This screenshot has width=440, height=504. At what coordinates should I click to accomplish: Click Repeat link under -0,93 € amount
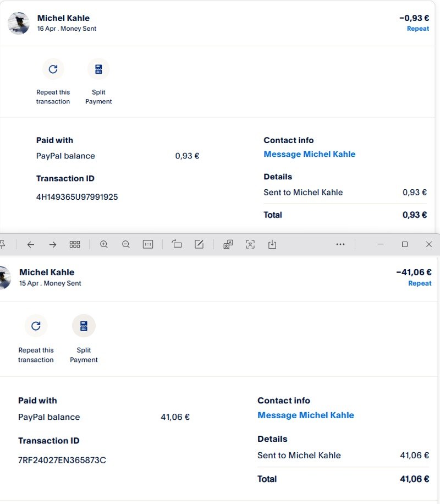click(417, 29)
